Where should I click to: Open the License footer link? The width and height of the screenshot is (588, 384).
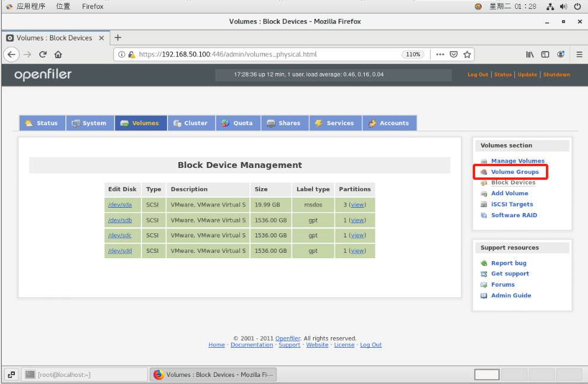pyautogui.click(x=344, y=345)
